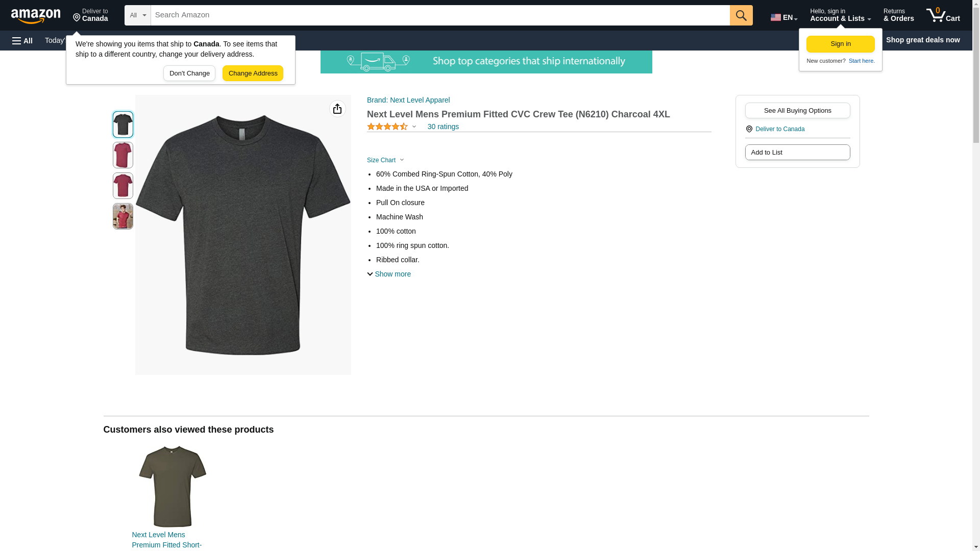Image resolution: width=980 pixels, height=551 pixels.
Task: Click into the Search Amazon field
Action: (439, 15)
